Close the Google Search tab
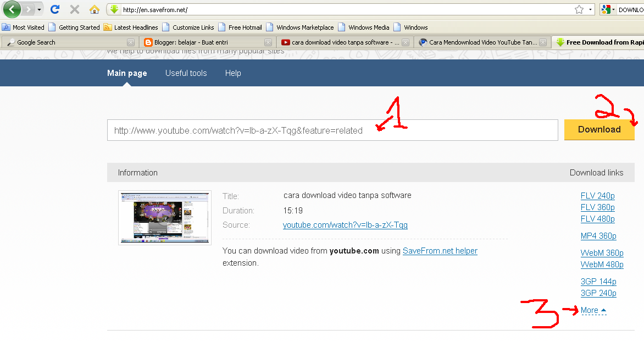644x341 pixels. coord(131,42)
